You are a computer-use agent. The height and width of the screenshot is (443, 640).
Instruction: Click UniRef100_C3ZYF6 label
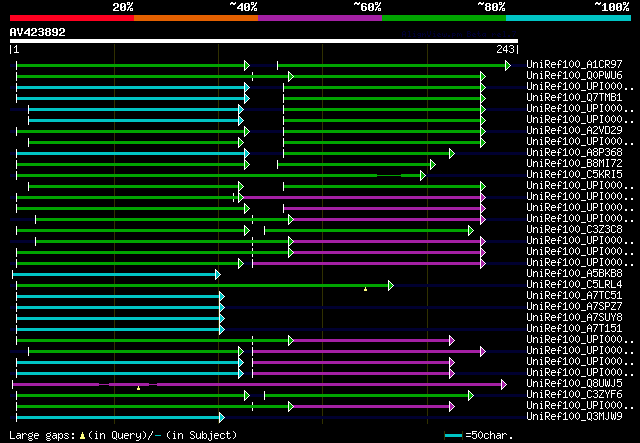[x=574, y=395]
